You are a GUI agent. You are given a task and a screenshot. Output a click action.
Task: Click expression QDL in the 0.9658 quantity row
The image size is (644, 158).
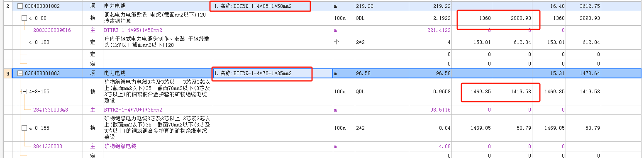(x=360, y=92)
